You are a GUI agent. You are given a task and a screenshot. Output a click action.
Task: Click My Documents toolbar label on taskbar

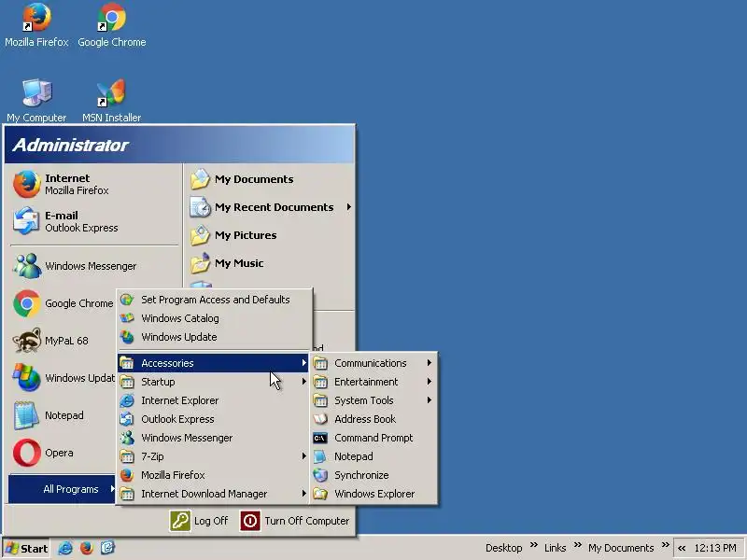tap(621, 548)
